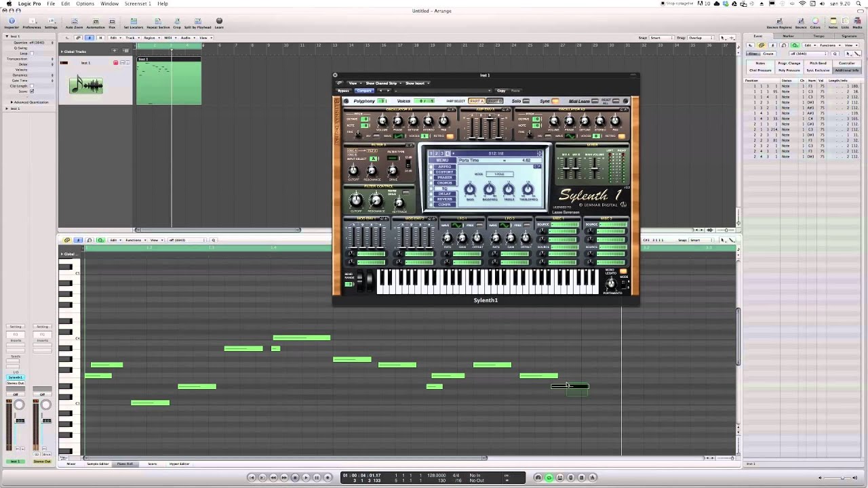Toggle the Mono Legato switch
Viewport: 868px width, 488px height.
(x=623, y=272)
